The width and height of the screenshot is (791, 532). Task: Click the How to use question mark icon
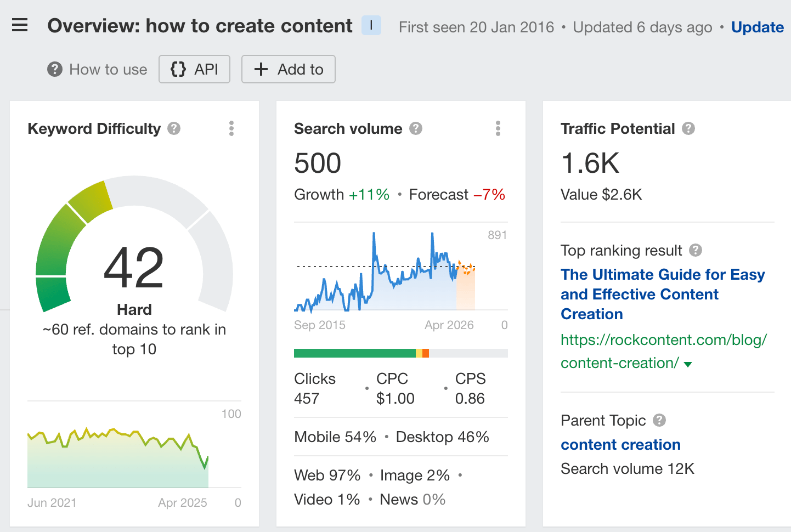[x=55, y=69]
